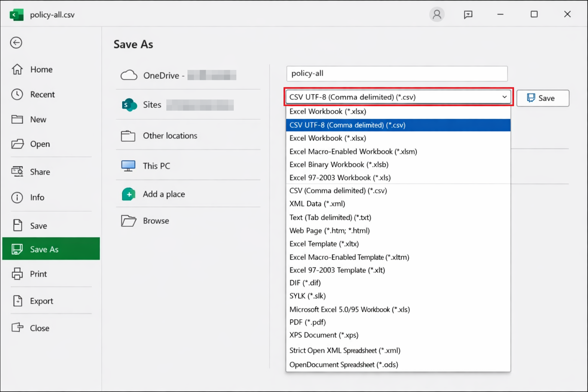Select Web Page (*.htm; *.html) format

[398, 230]
